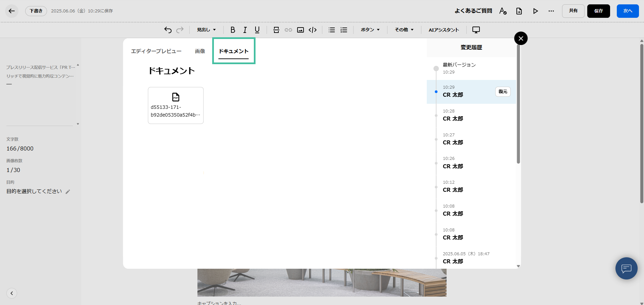Click the 次へ button

click(x=628, y=11)
